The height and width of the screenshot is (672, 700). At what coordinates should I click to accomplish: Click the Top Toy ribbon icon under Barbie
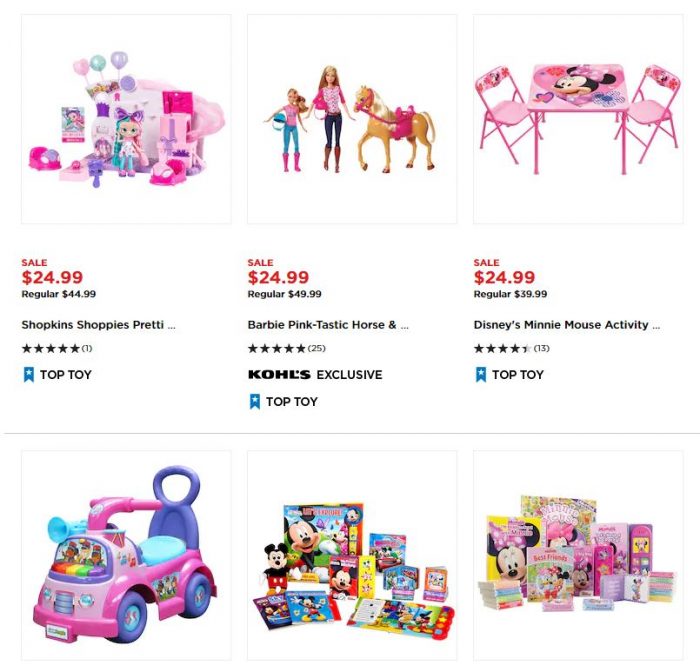coord(254,401)
